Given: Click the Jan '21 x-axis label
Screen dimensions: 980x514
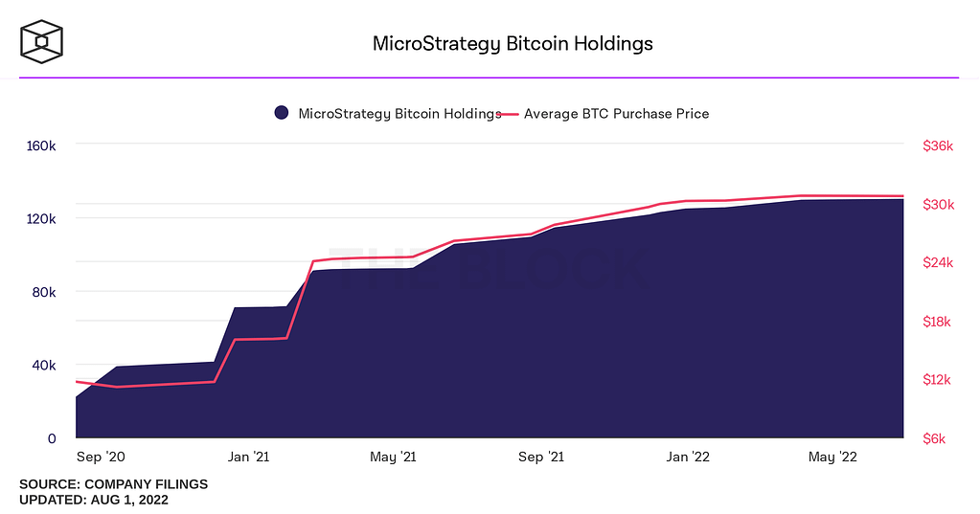Looking at the screenshot, I should tap(248, 458).
